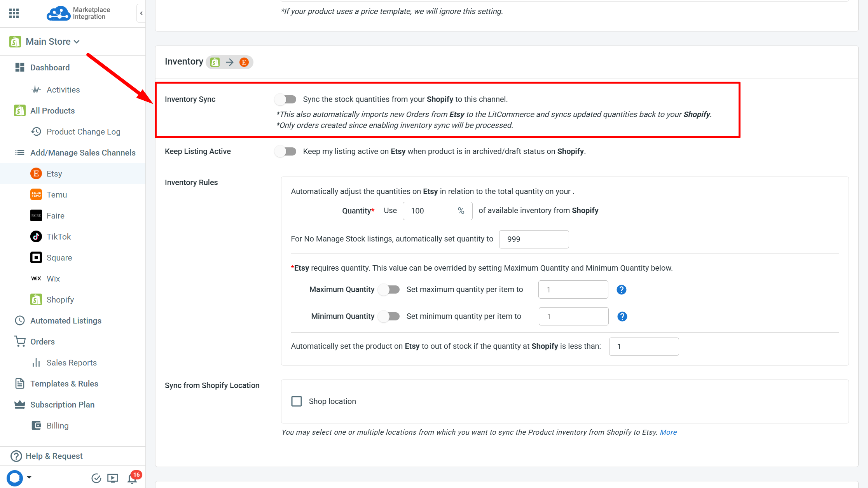Select the Square channel icon
Viewport: 868px width, 488px height.
(36, 258)
